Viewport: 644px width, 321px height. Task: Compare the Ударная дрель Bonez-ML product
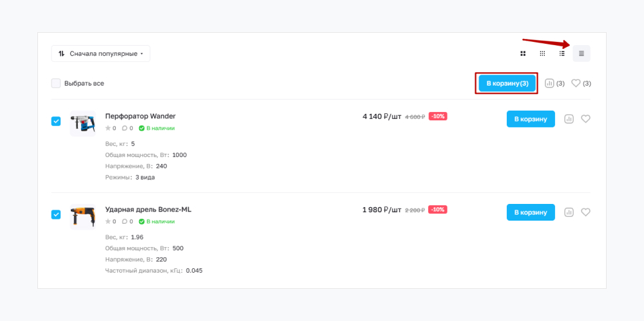coord(569,212)
